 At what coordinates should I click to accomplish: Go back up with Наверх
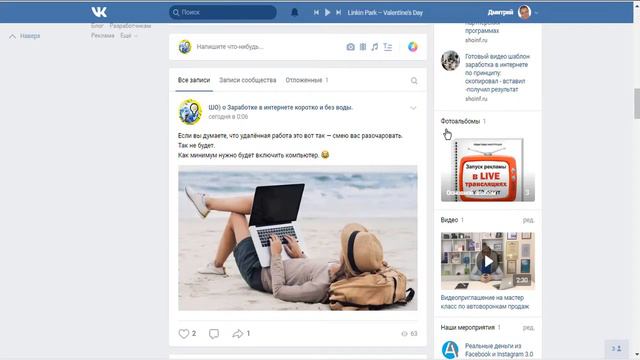tap(24, 36)
